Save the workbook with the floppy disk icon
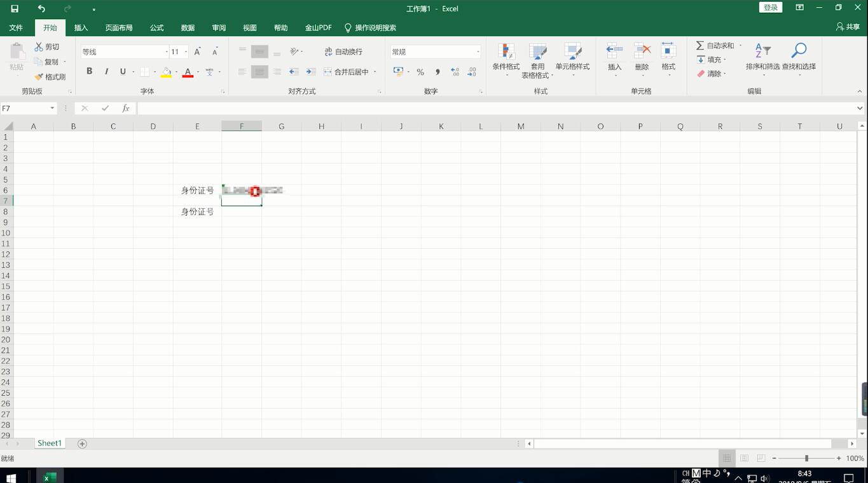Viewport: 868px width, 483px height. click(x=15, y=9)
